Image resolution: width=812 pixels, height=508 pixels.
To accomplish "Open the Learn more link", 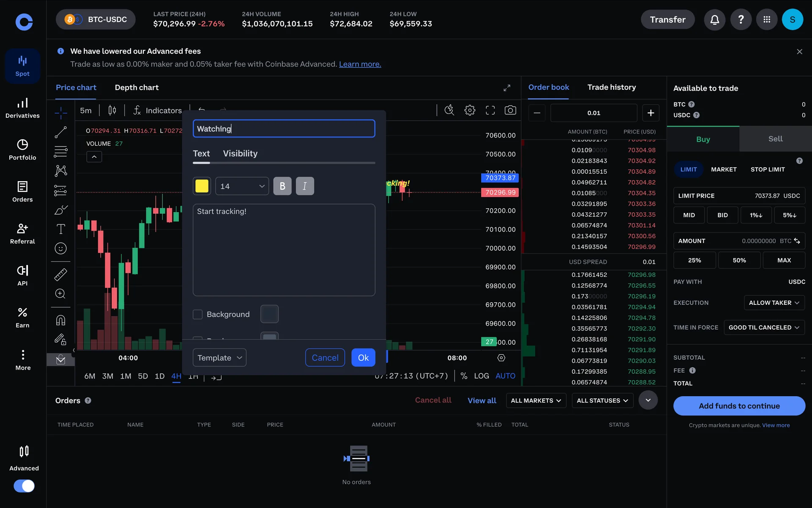I will pos(359,64).
